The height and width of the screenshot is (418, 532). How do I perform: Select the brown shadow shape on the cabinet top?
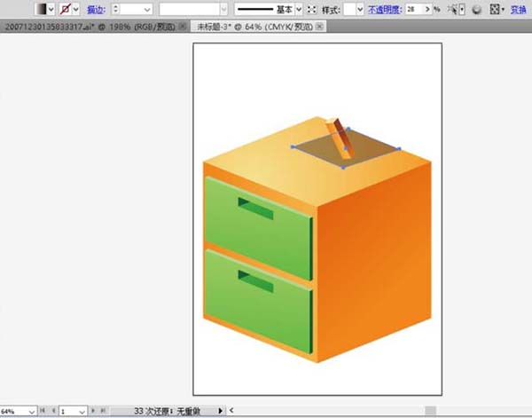(x=370, y=146)
